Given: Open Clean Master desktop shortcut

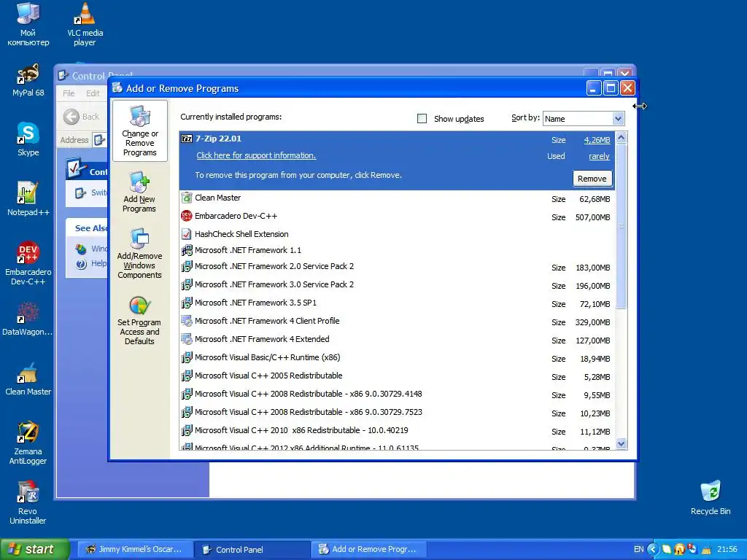Looking at the screenshot, I should (x=28, y=373).
